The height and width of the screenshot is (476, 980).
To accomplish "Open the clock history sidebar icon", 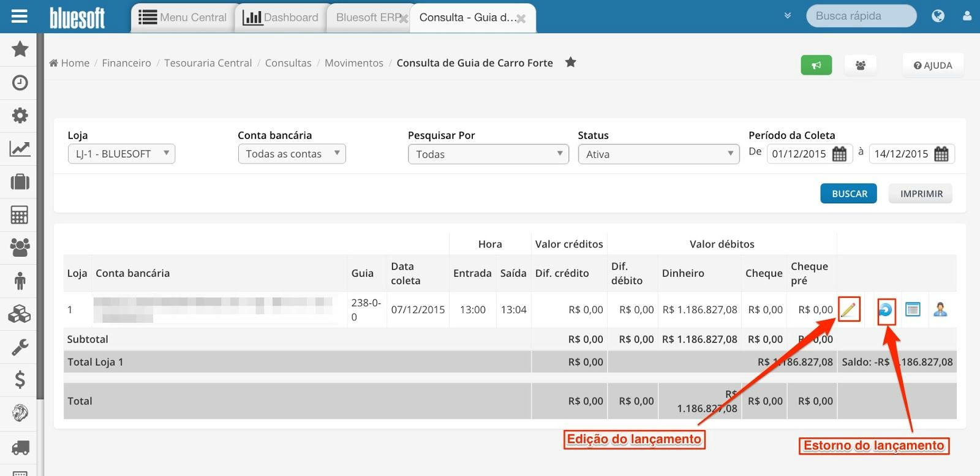I will pos(20,83).
